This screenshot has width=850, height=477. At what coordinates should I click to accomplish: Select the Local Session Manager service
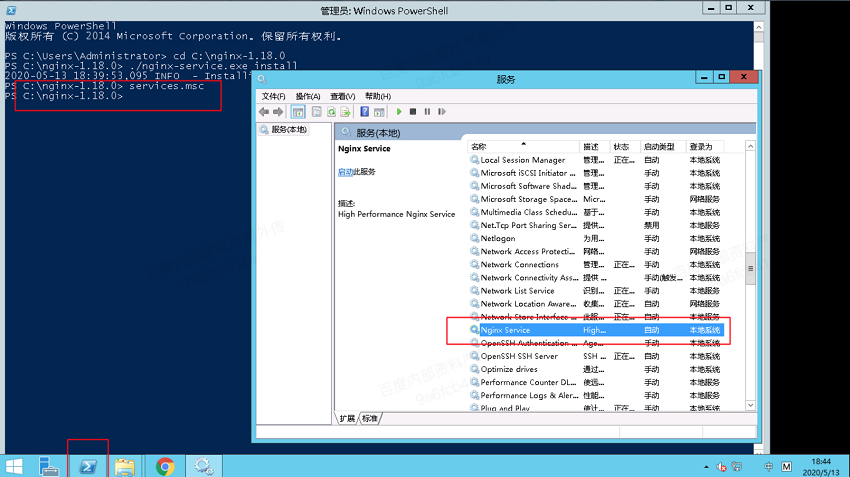point(596,160)
